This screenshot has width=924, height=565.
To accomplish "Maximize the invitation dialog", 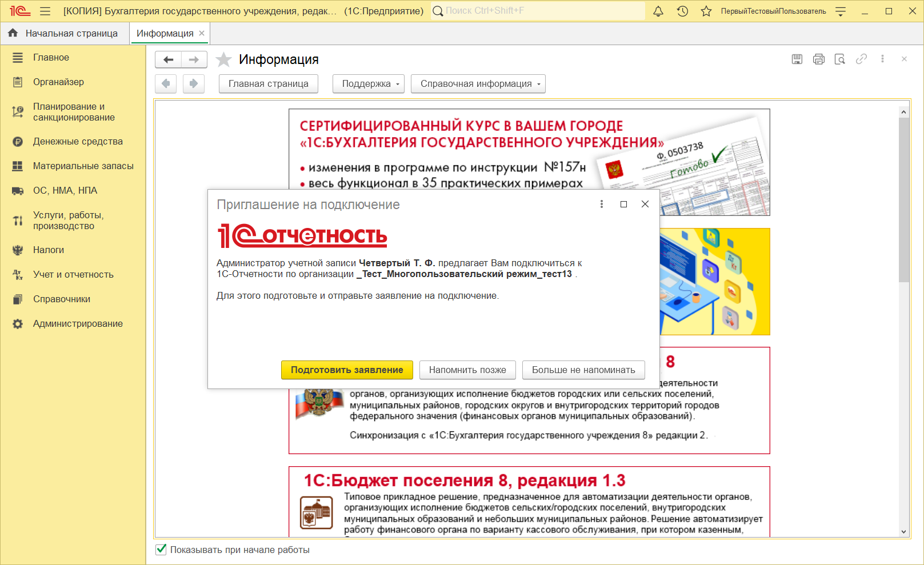I will click(623, 204).
